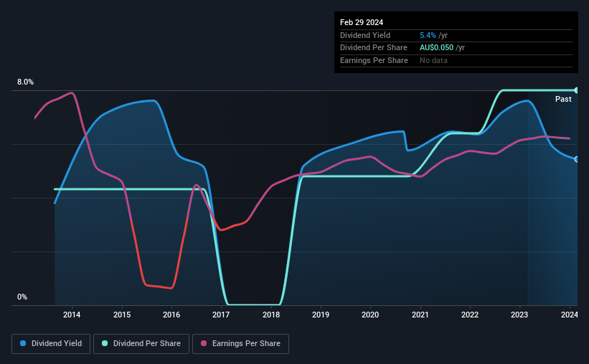Click the AU$0.050 dividend per share value

(436, 48)
